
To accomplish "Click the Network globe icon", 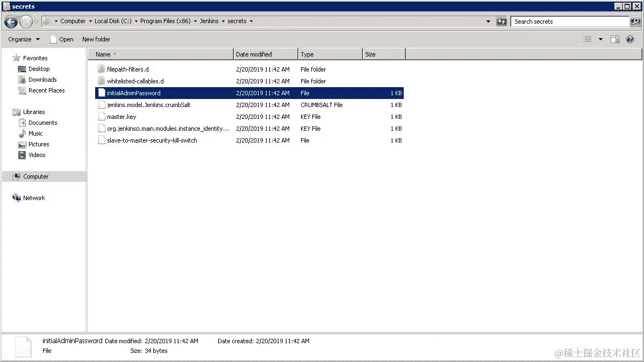I will pos(17,197).
